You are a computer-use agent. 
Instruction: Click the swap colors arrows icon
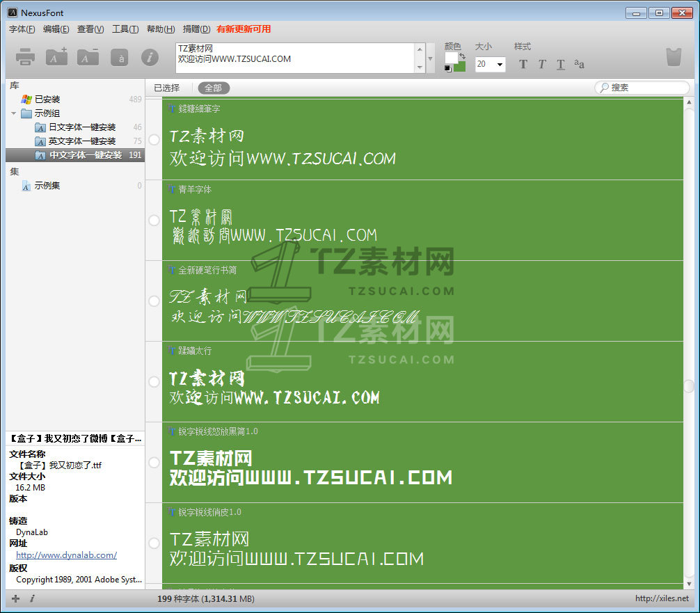click(x=463, y=56)
